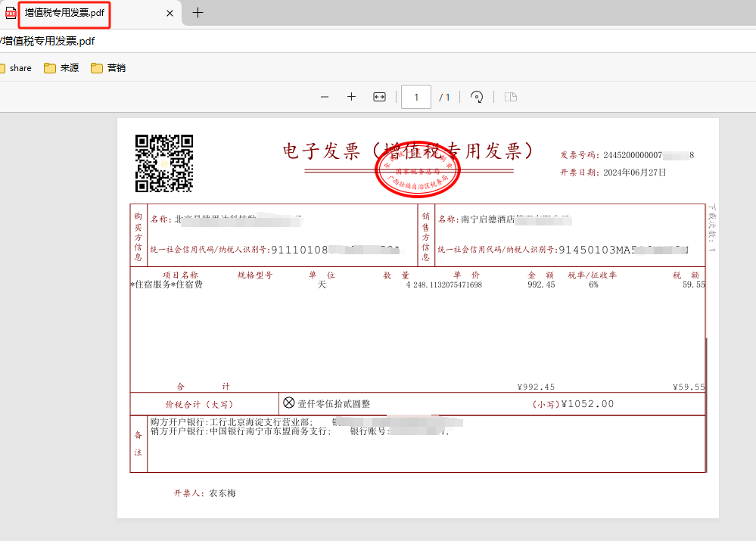Rotate the PDF page icon
The image size is (756, 541).
[476, 97]
